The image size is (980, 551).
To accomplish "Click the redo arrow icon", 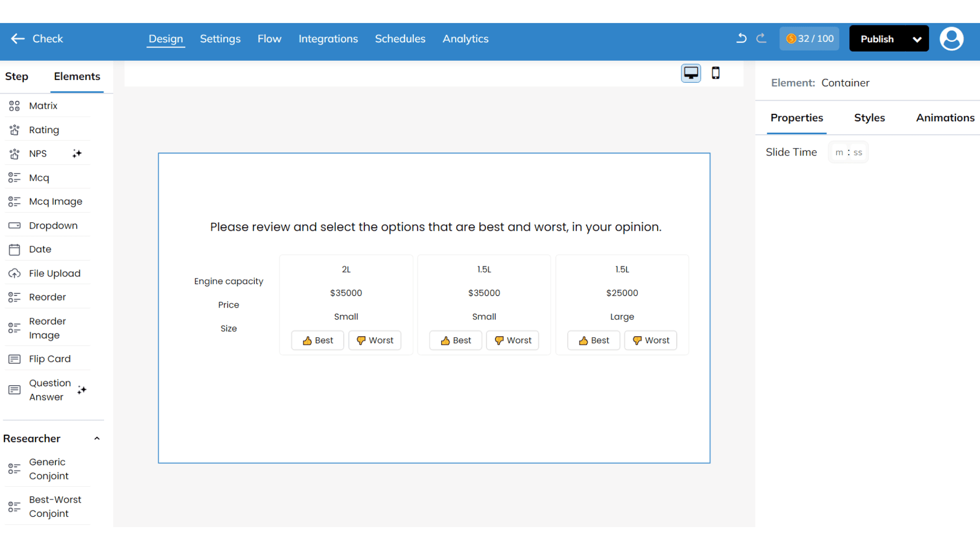I will pyautogui.click(x=761, y=38).
